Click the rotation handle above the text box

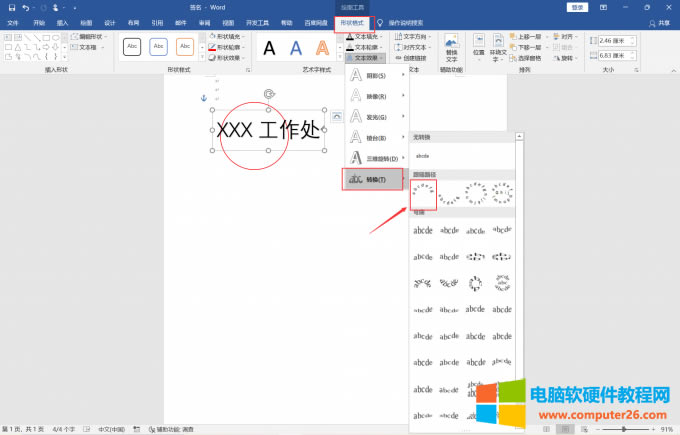tap(268, 94)
